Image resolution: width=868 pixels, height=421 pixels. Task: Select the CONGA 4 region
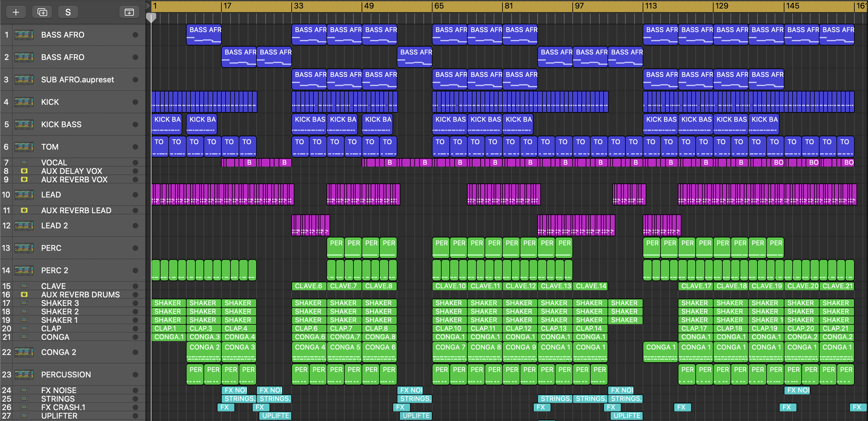(x=309, y=352)
